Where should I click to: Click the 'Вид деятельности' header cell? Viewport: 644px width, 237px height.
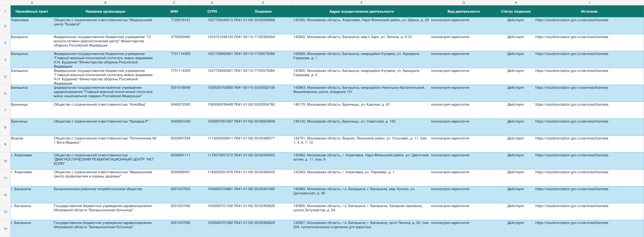[x=463, y=11]
